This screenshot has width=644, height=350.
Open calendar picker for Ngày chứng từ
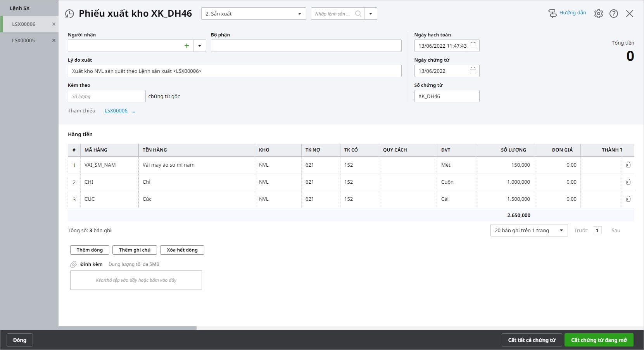point(473,71)
